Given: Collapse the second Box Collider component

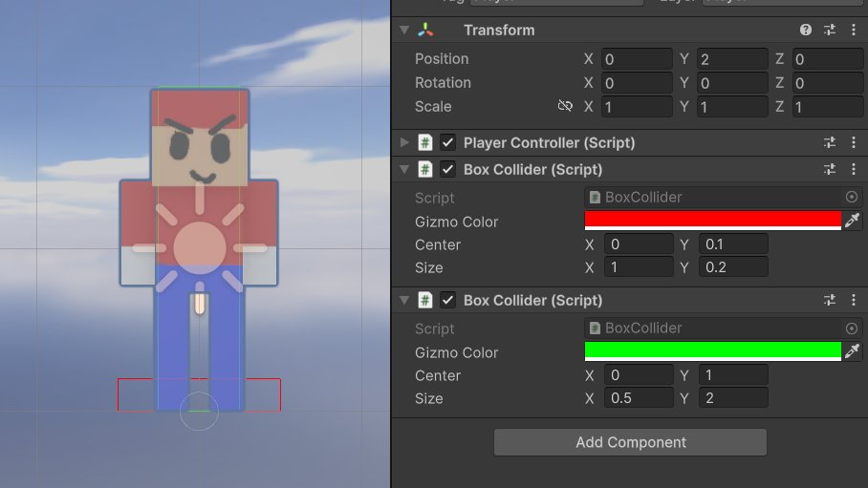Looking at the screenshot, I should pyautogui.click(x=404, y=300).
